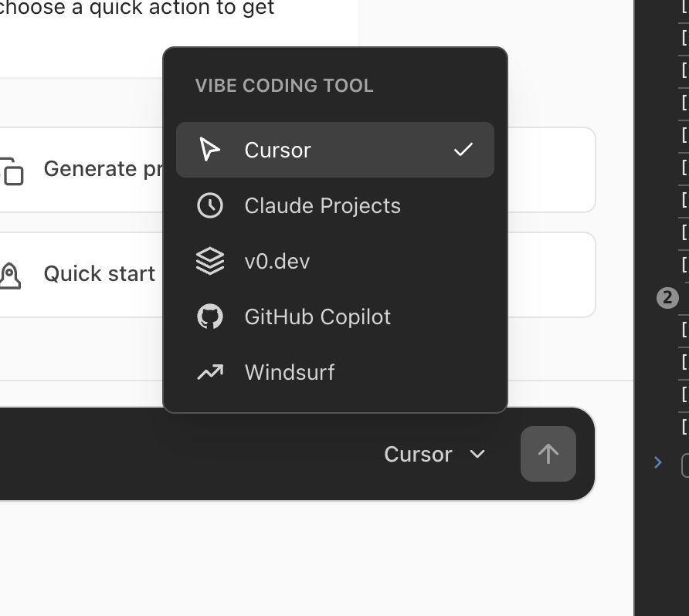Open the Cursor tool dropdown near the prompt bar
This screenshot has height=616, width=689.
(435, 454)
